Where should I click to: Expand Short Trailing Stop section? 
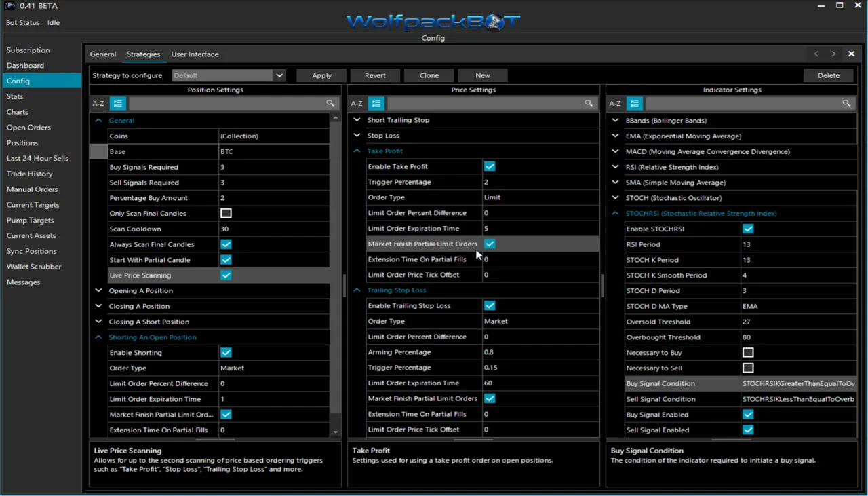(357, 120)
